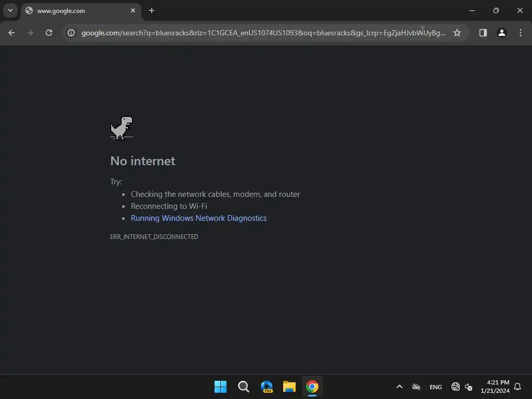The width and height of the screenshot is (532, 399).
Task: Expand the tab search dropdown
Action: (x=10, y=10)
